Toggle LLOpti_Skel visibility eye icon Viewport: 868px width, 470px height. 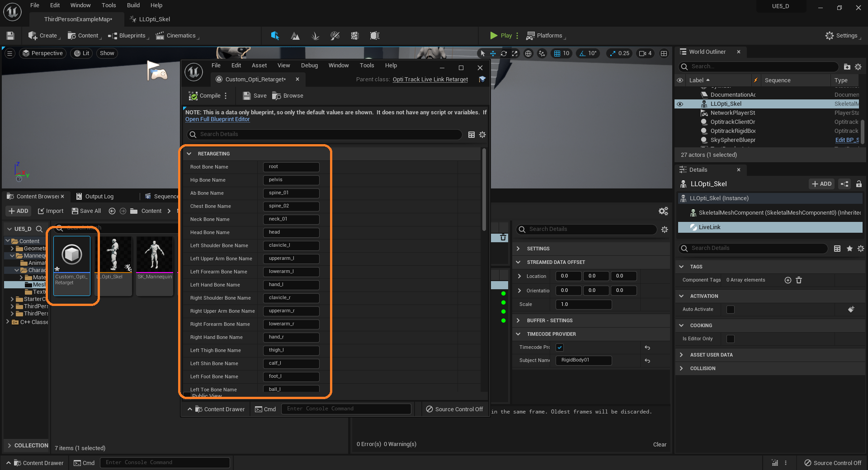[x=680, y=104]
